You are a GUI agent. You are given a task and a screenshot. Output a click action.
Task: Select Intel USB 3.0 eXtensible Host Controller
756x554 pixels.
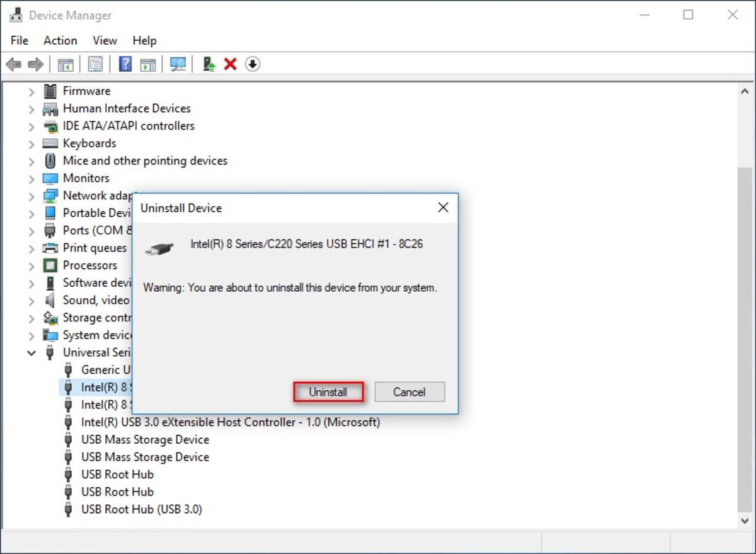(230, 422)
